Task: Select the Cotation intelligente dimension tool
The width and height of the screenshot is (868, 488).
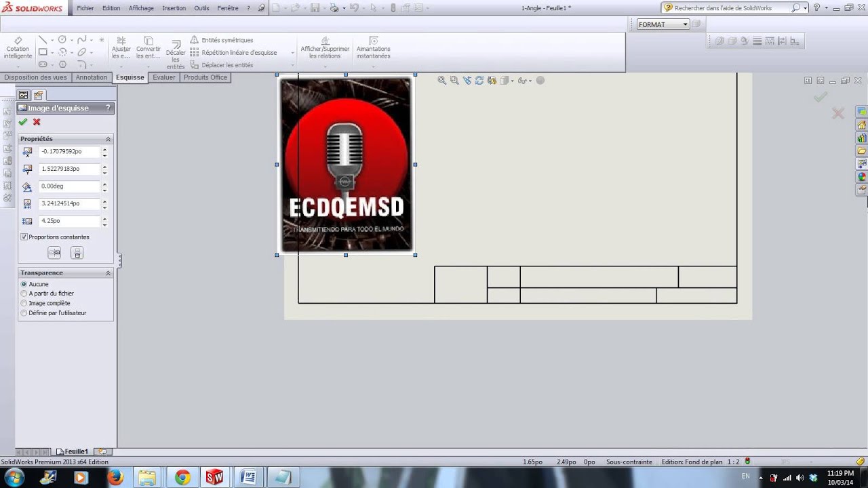Action: (x=18, y=47)
